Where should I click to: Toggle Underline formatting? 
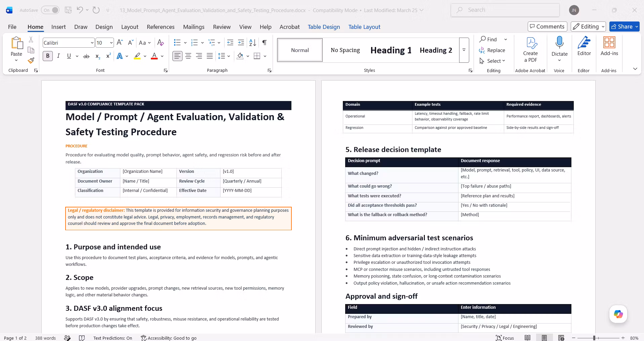pyautogui.click(x=69, y=56)
